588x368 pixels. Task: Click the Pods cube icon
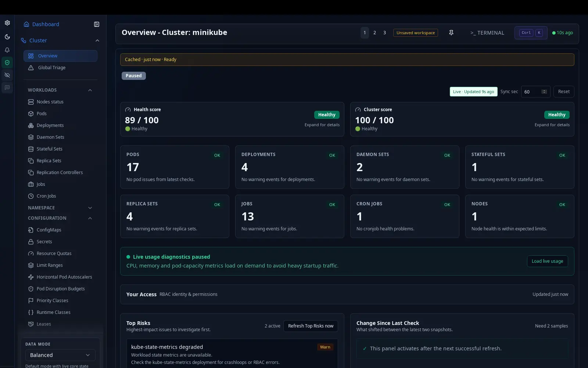coord(31,114)
